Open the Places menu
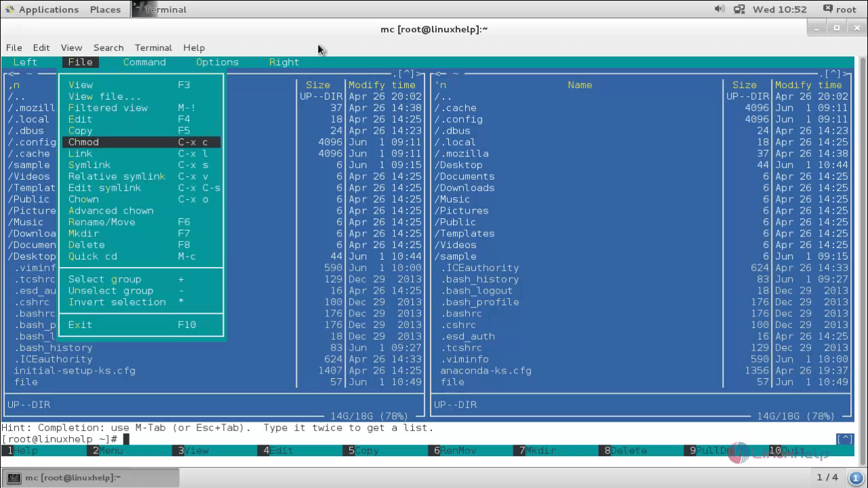The height and width of the screenshot is (488, 868). 105,9
